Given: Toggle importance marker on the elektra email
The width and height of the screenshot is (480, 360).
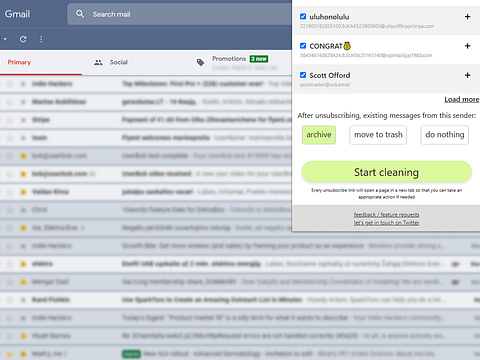Looking at the screenshot, I should coord(23,264).
